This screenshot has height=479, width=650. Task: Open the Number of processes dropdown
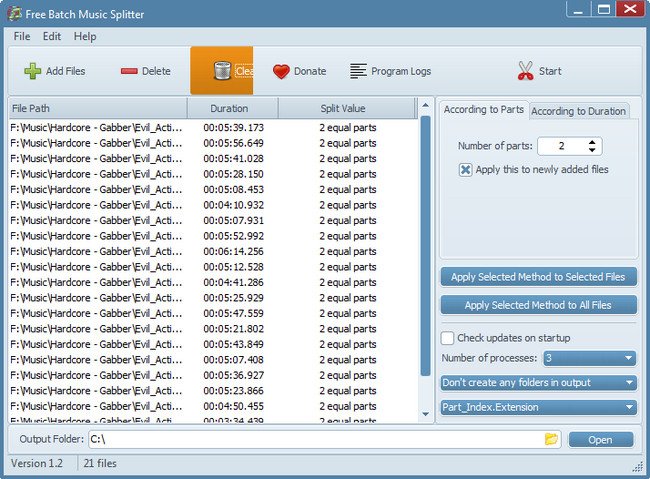[x=589, y=358]
